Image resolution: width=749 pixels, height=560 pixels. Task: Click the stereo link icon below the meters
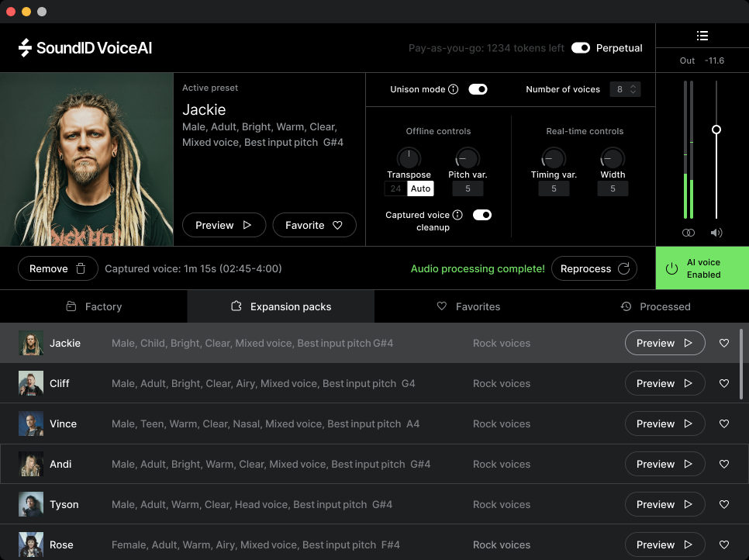(688, 232)
